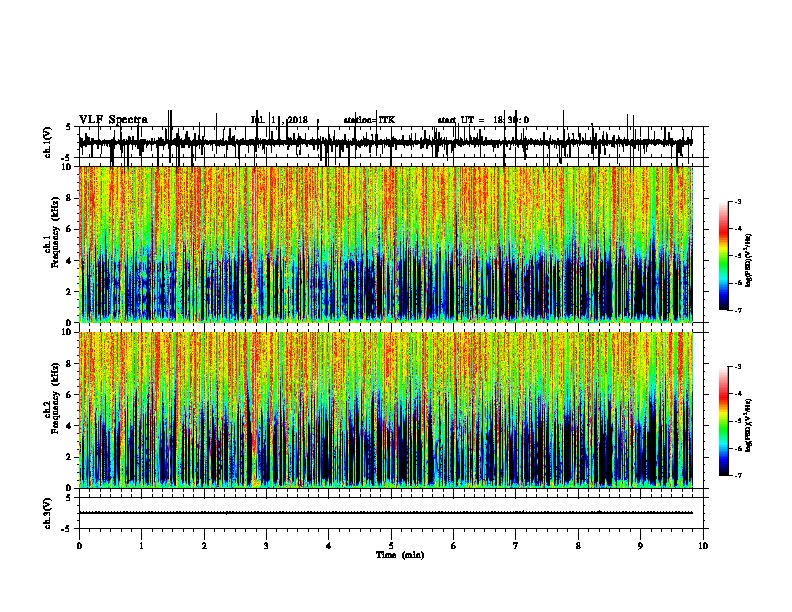This screenshot has width=792, height=612.
Task: Click the '8' kHz tick on ch.2 frequency axis
Action: [x=70, y=363]
